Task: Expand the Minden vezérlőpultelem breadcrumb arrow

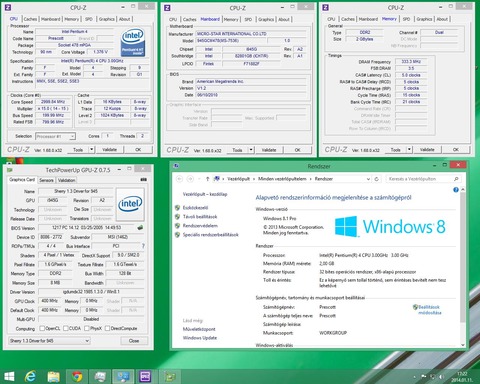Action: (310, 179)
